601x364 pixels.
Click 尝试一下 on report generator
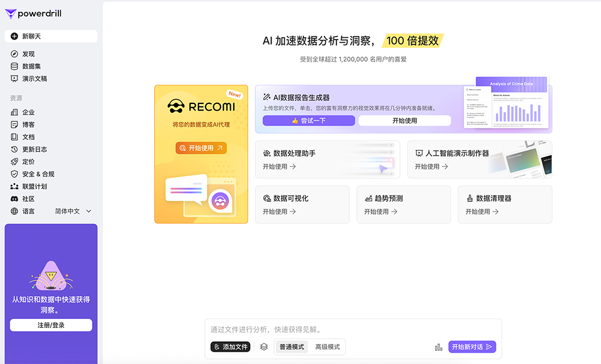coord(308,121)
